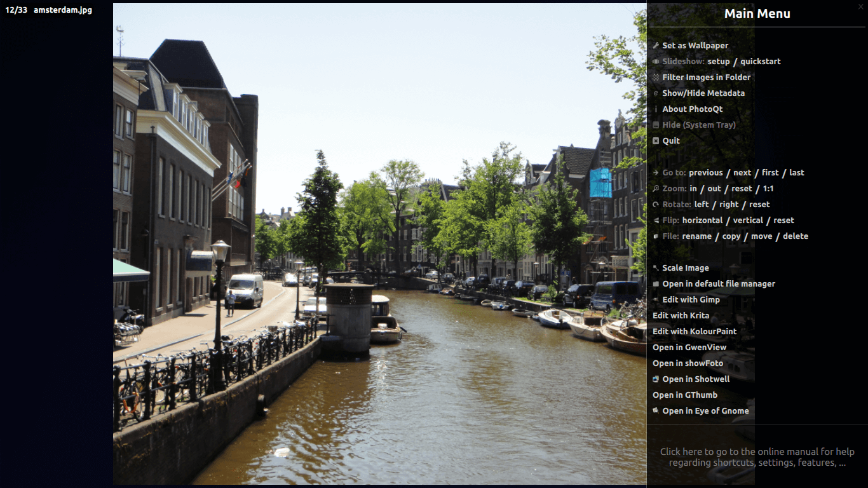Rotate the image right

click(729, 205)
